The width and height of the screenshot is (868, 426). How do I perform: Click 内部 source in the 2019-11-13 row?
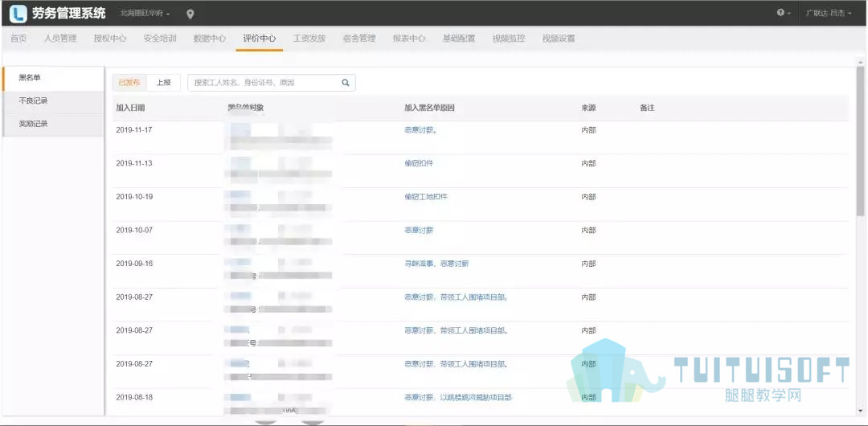coord(588,163)
